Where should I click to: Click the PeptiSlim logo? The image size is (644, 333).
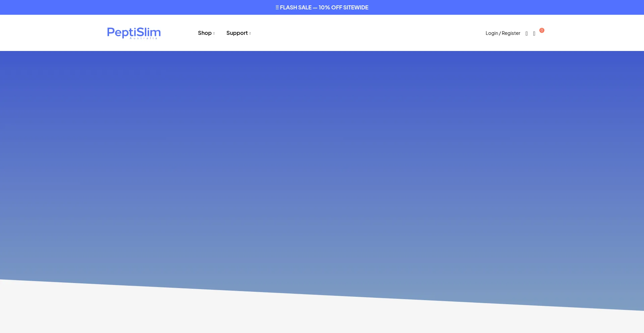[x=133, y=33]
